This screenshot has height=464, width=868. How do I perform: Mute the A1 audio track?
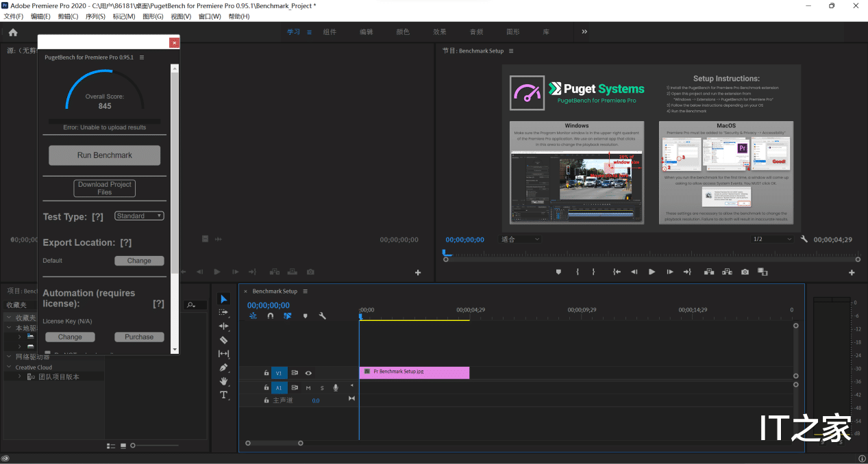click(x=308, y=388)
